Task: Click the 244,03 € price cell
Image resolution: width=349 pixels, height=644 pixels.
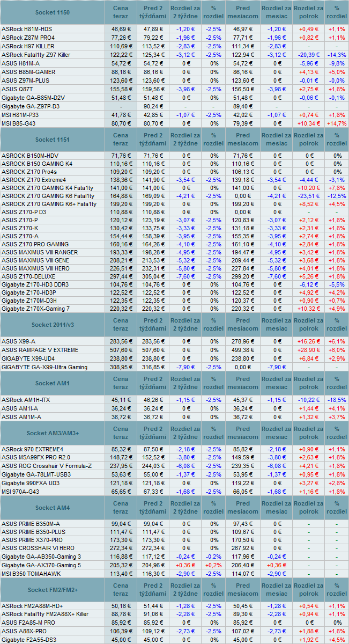Action: tap(153, 466)
